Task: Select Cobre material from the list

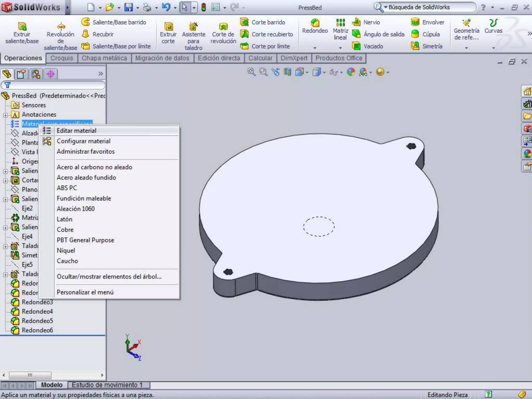Action: tap(65, 230)
